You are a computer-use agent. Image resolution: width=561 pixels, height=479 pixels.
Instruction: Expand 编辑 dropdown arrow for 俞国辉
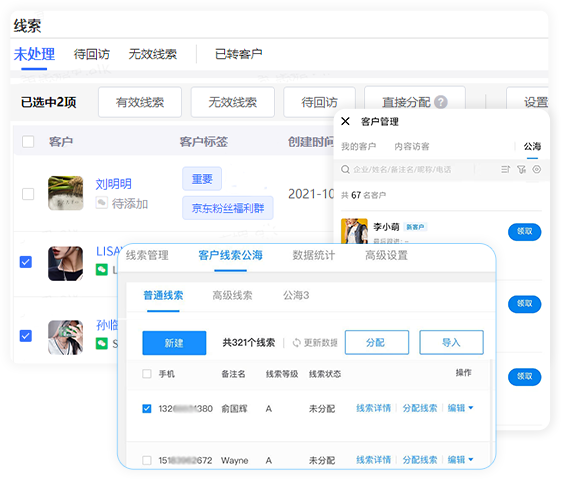coord(470,408)
